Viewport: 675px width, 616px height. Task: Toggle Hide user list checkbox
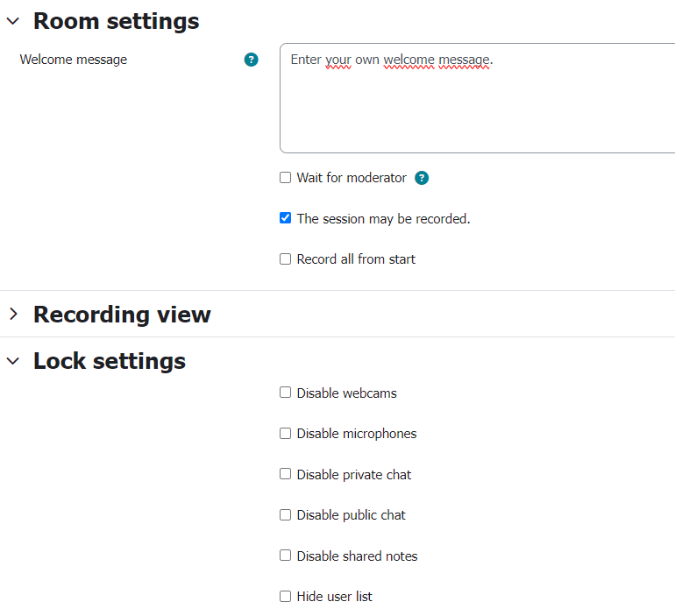(x=285, y=596)
